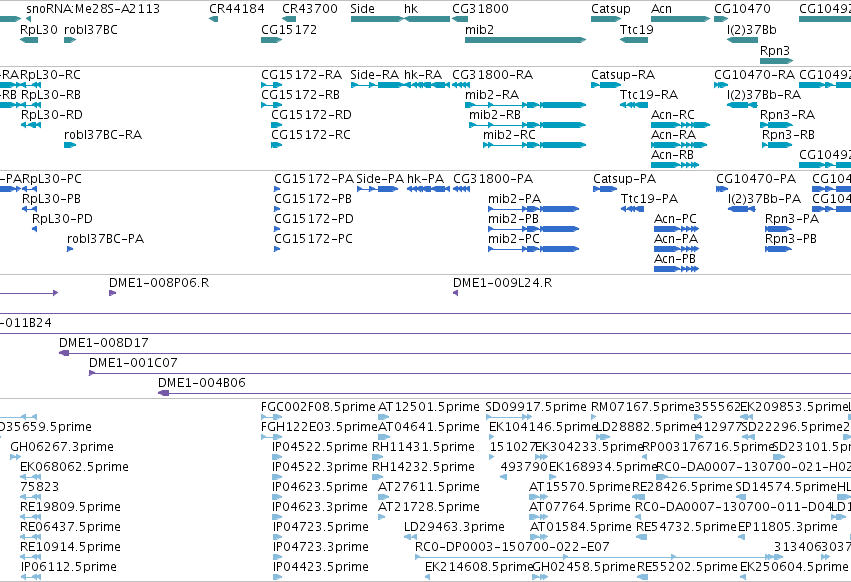Select EST RE19809.5prime
Screen dimensions: 851x582
click(71, 508)
